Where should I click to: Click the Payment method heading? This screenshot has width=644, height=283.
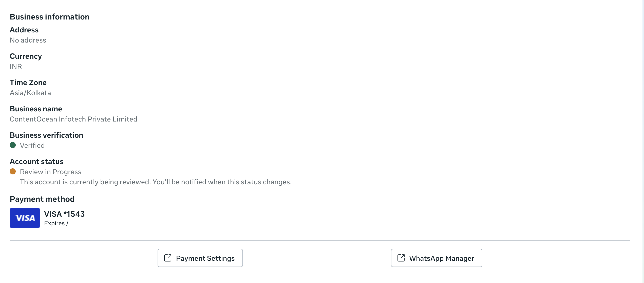pos(42,199)
